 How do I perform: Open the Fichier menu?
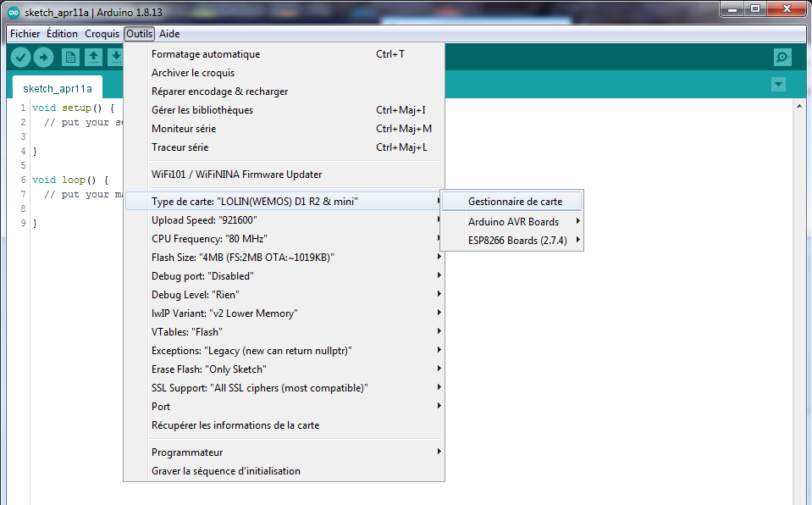(25, 34)
